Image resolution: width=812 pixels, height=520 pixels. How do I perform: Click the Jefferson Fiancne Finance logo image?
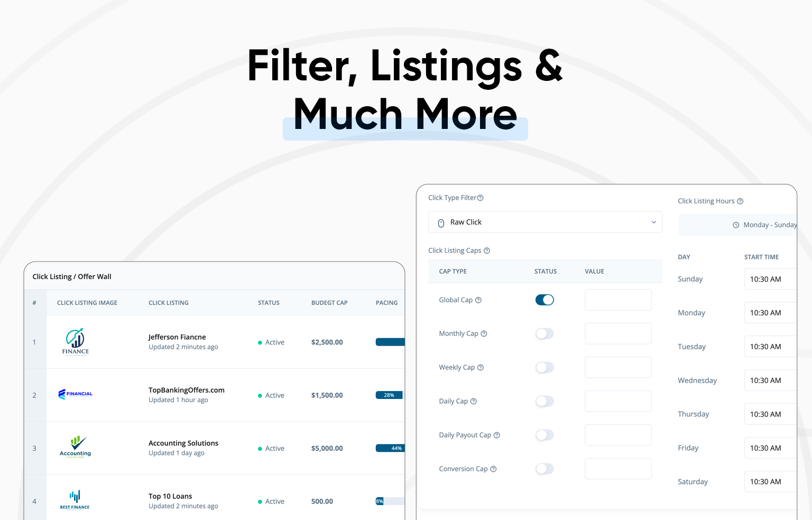tap(76, 342)
